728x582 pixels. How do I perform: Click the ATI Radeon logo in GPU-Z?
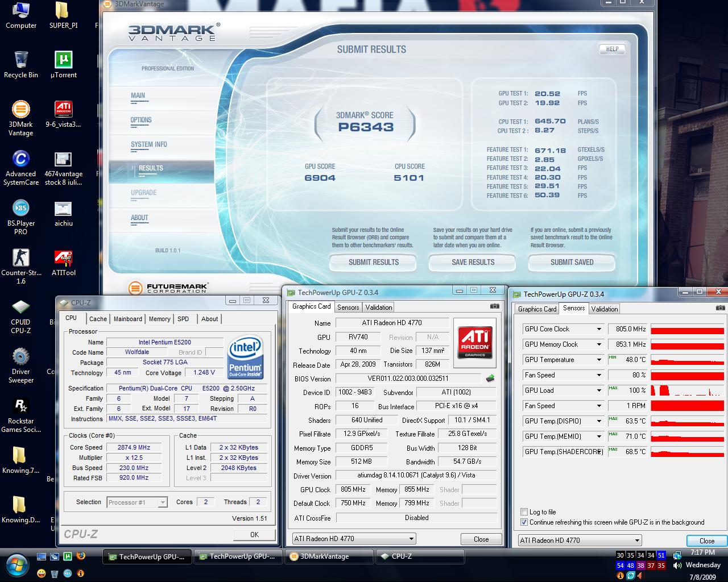[x=474, y=343]
